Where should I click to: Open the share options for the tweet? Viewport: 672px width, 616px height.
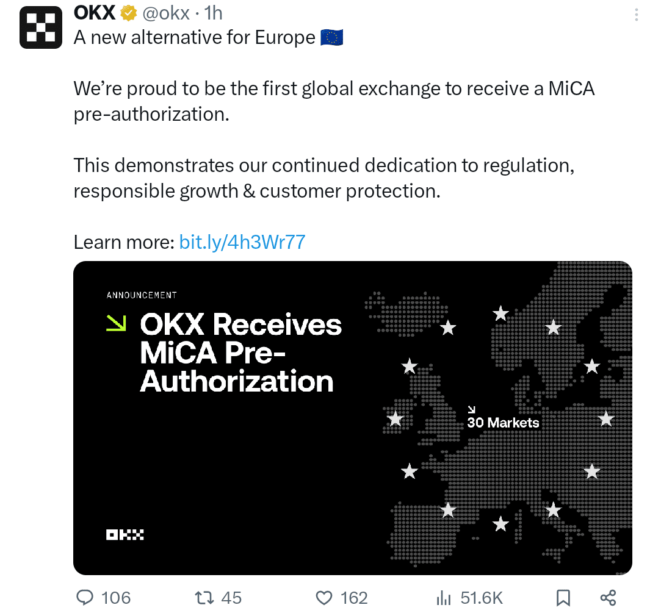point(607,598)
